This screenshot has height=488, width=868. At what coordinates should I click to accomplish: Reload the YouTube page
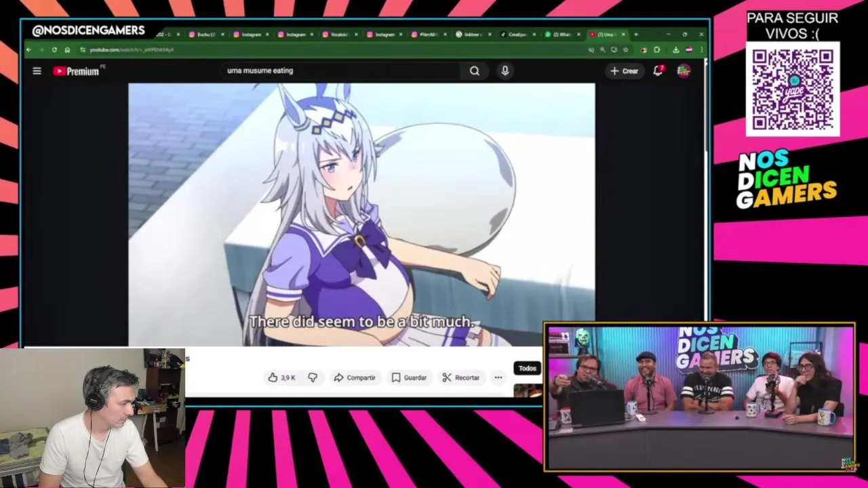pos(54,49)
